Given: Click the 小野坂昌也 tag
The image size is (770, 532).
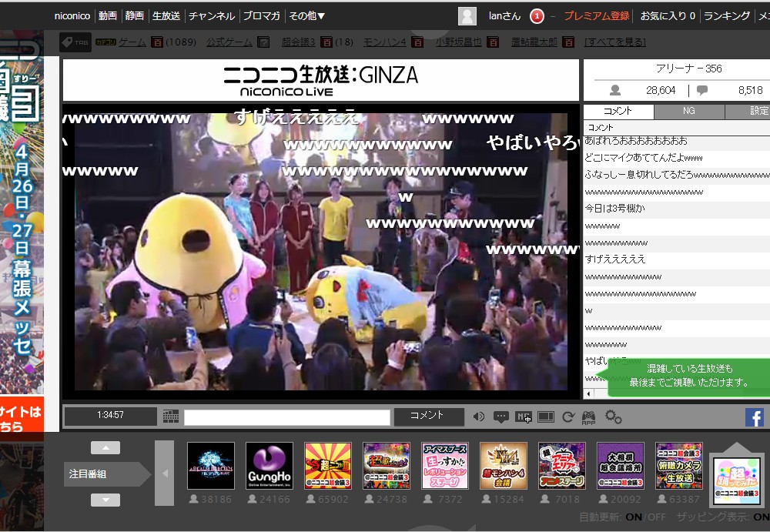Looking at the screenshot, I should 459,42.
